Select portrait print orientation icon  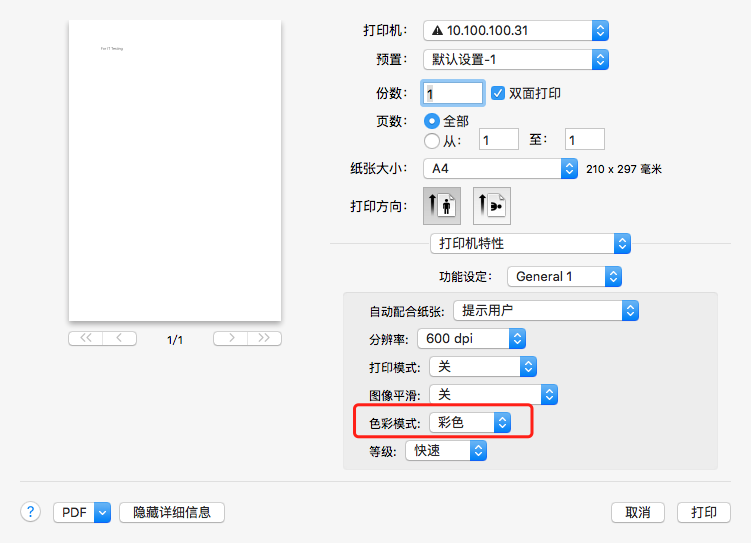click(442, 206)
